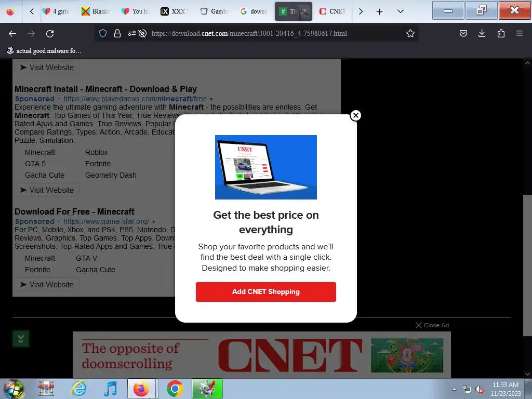Switch to the 'XXX' tab

[x=175, y=11]
